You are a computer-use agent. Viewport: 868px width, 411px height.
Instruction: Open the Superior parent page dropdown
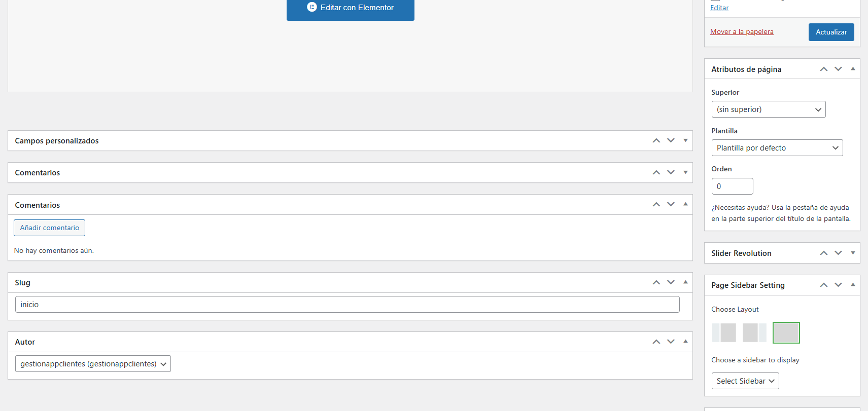pos(769,109)
